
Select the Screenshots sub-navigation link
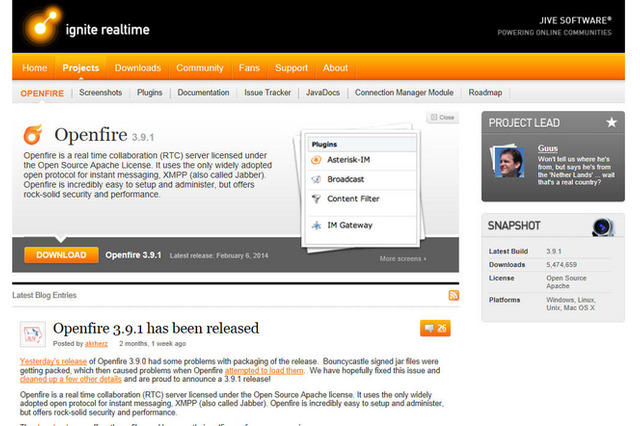coord(100,92)
